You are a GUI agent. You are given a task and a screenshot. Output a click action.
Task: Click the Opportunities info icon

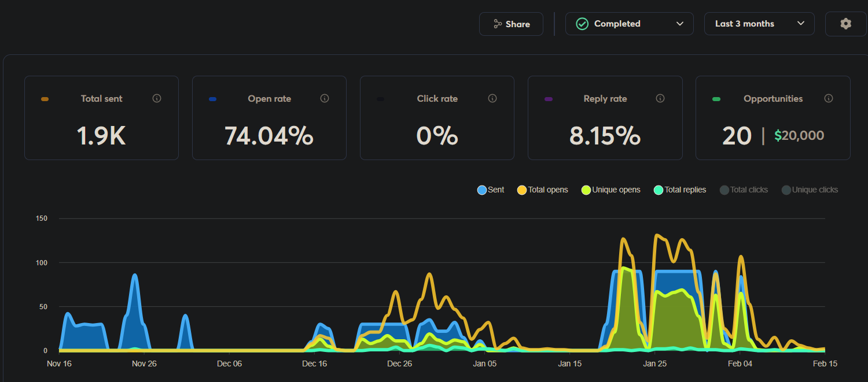click(x=828, y=98)
